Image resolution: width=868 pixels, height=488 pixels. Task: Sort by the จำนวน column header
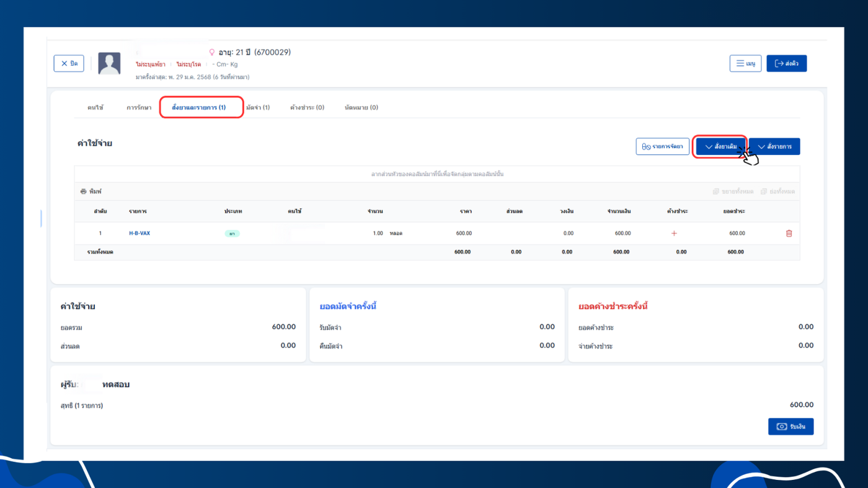(375, 211)
